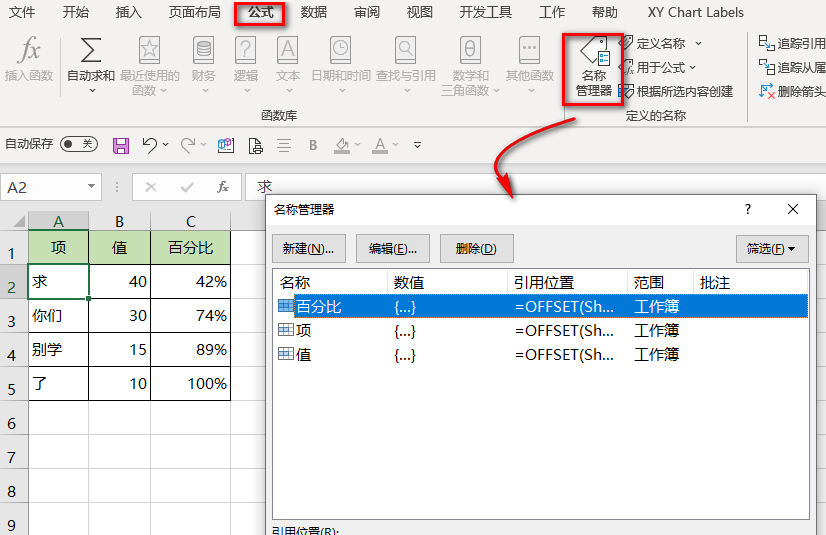Select cell containing 你们
826x535 pixels.
(x=58, y=316)
